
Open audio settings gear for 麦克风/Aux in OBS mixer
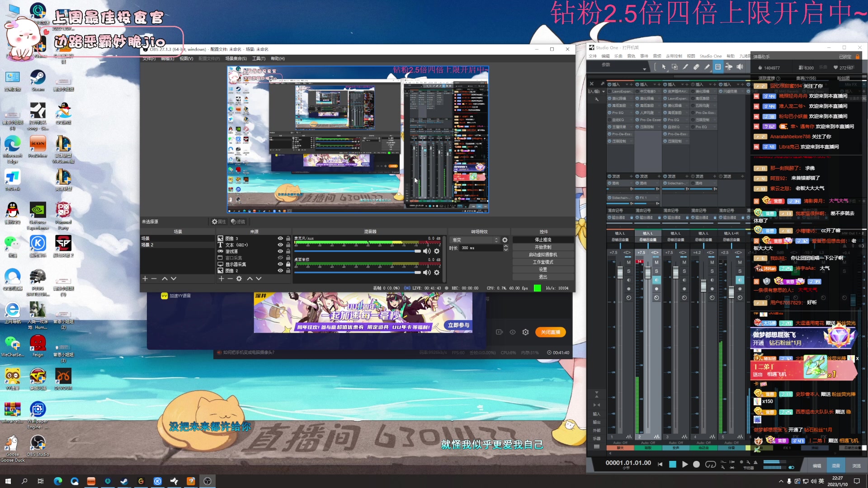click(437, 251)
